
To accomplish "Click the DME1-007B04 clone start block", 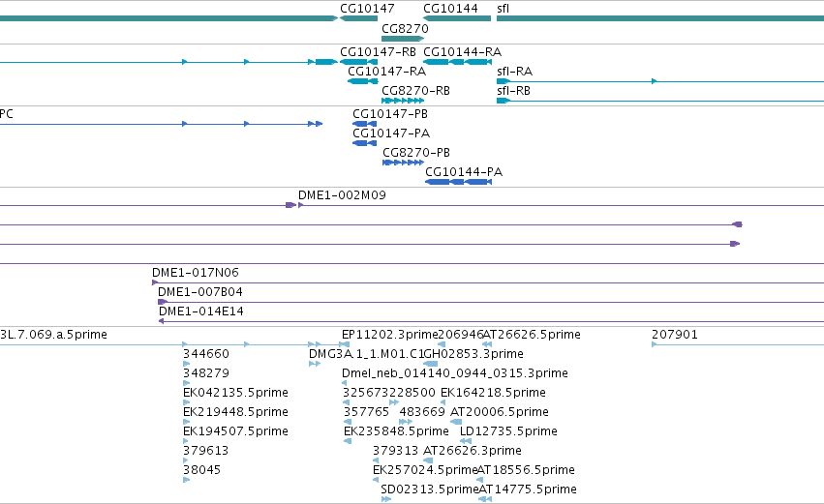I will (163, 302).
